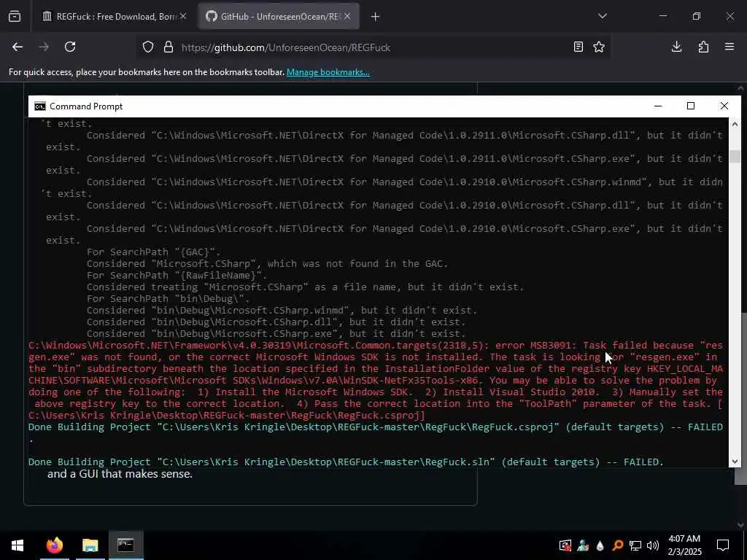
Task: Switch to GitHub UnforeseenOcean tab
Action: [x=279, y=17]
